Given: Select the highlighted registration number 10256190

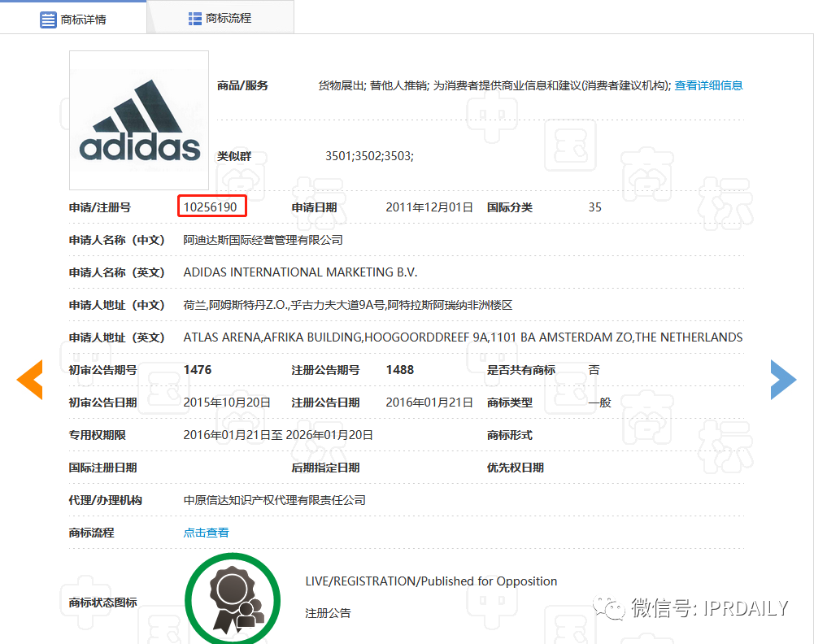Looking at the screenshot, I should (x=211, y=207).
